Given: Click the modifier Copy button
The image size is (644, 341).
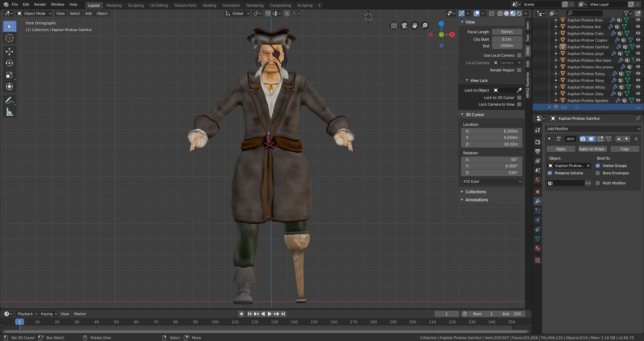Looking at the screenshot, I should point(625,149).
